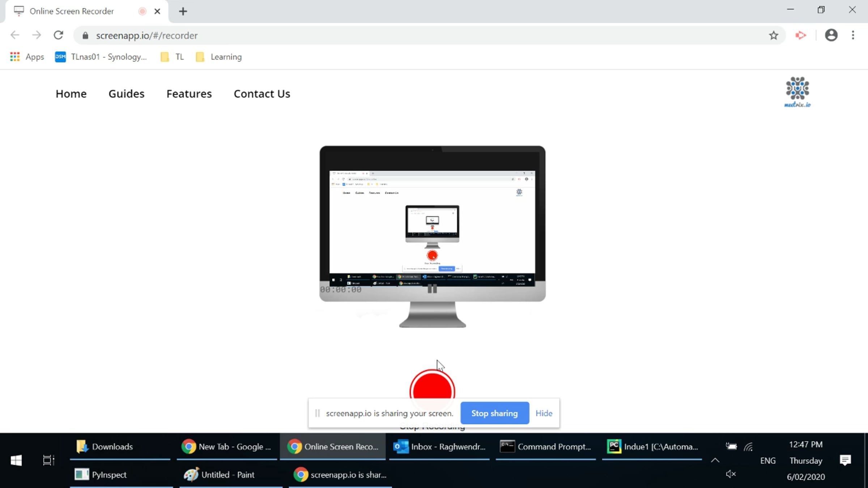Open the Chrome three-dot menu

click(x=853, y=35)
